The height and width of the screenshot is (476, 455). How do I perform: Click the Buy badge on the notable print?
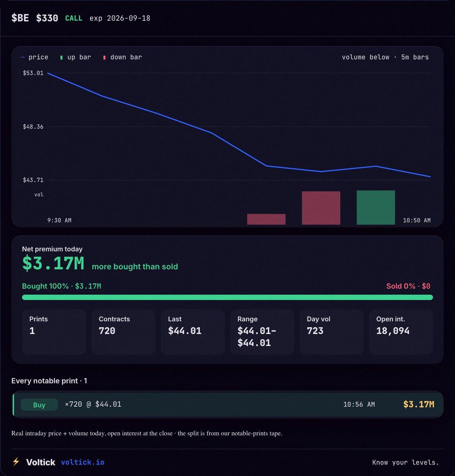[x=39, y=405]
